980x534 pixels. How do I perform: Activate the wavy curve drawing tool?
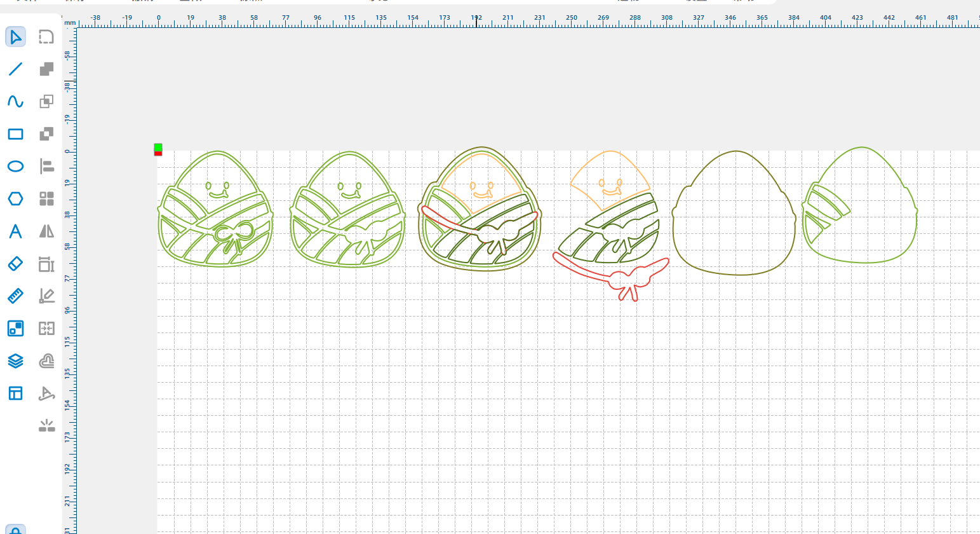pyautogui.click(x=15, y=101)
